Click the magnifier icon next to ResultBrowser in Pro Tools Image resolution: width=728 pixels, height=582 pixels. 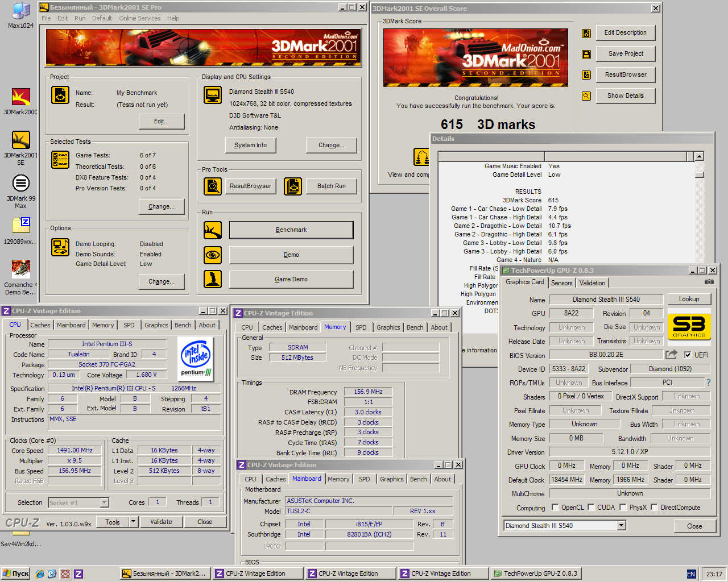coord(213,186)
